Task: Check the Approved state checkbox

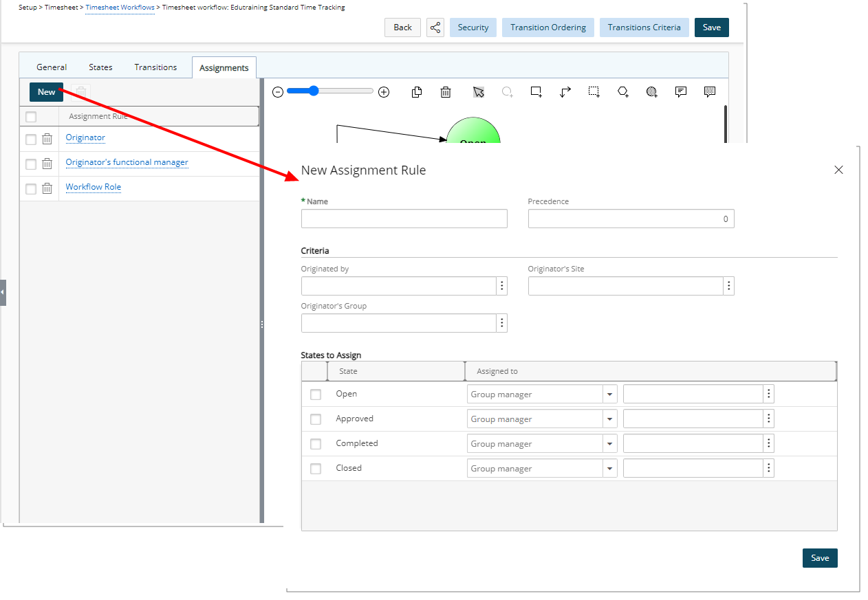Action: 316,419
